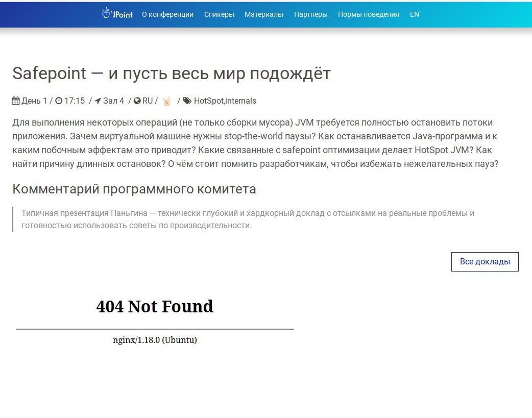Click the "404 Not Found" error heading
This screenshot has height=418, width=532.
[x=155, y=306]
